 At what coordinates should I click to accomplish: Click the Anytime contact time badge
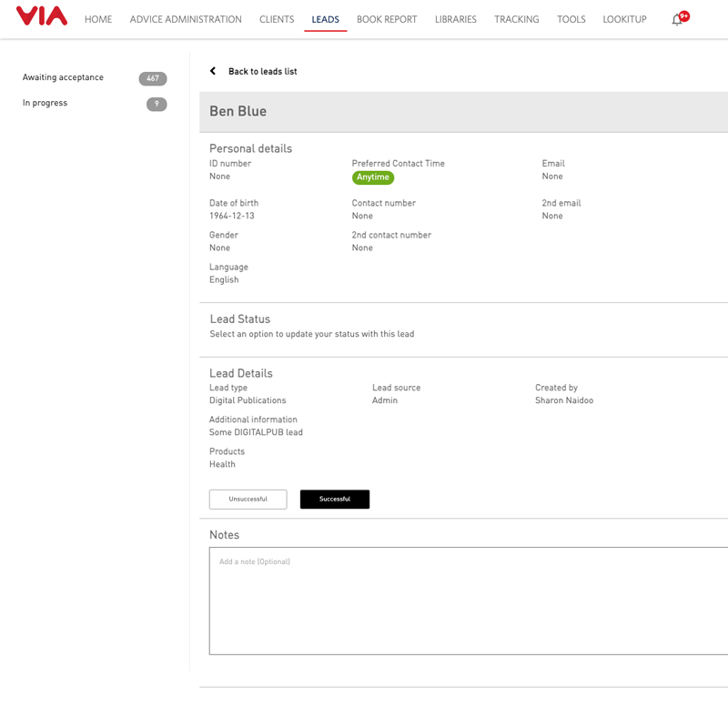point(373,177)
